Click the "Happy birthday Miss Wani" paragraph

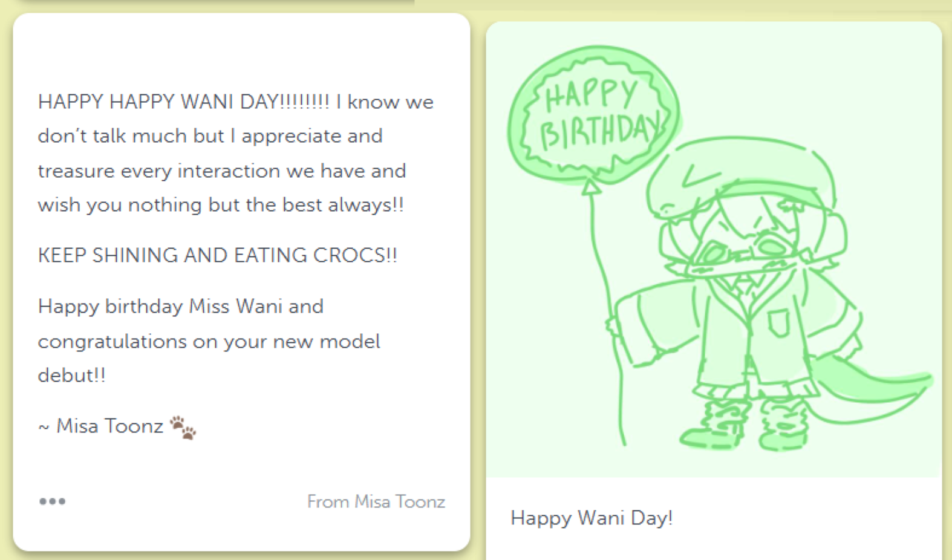[x=209, y=340]
